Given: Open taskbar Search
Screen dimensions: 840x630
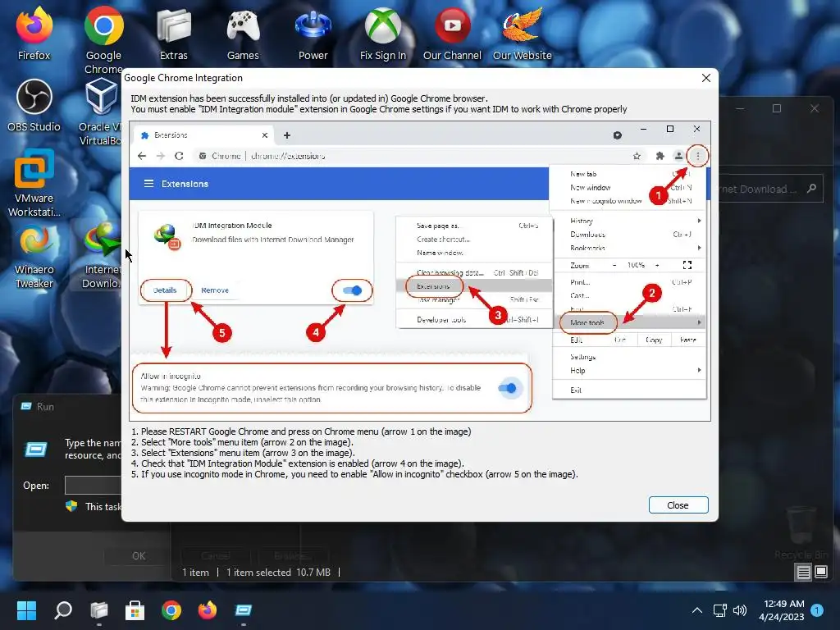Looking at the screenshot, I should pyautogui.click(x=62, y=610).
